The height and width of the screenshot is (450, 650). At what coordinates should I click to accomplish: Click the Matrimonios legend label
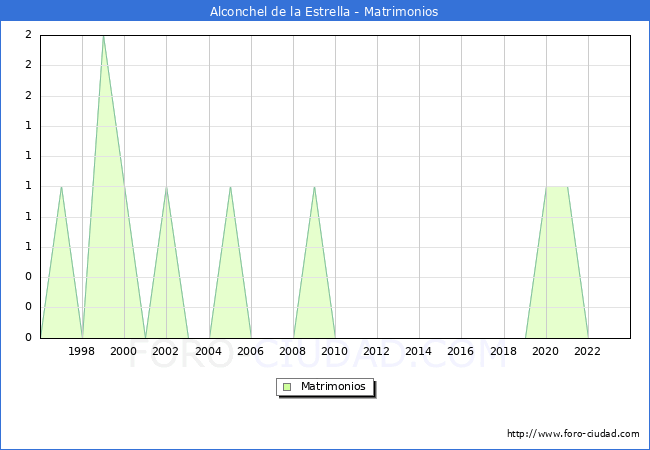point(333,386)
